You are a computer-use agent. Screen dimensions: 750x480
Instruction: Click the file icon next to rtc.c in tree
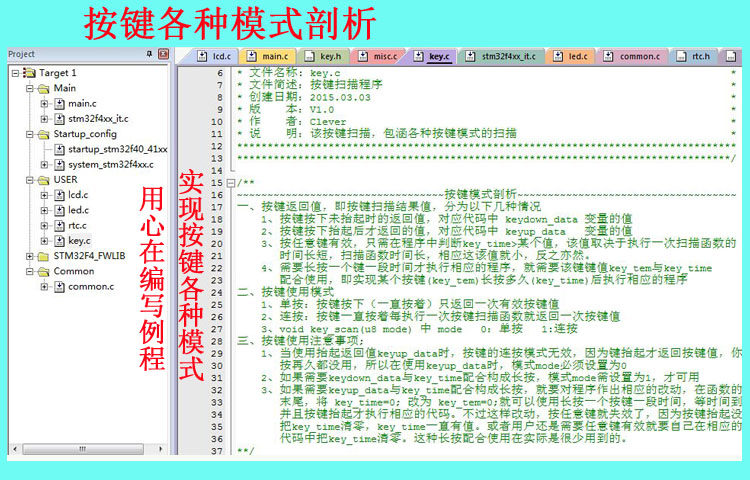point(59,226)
